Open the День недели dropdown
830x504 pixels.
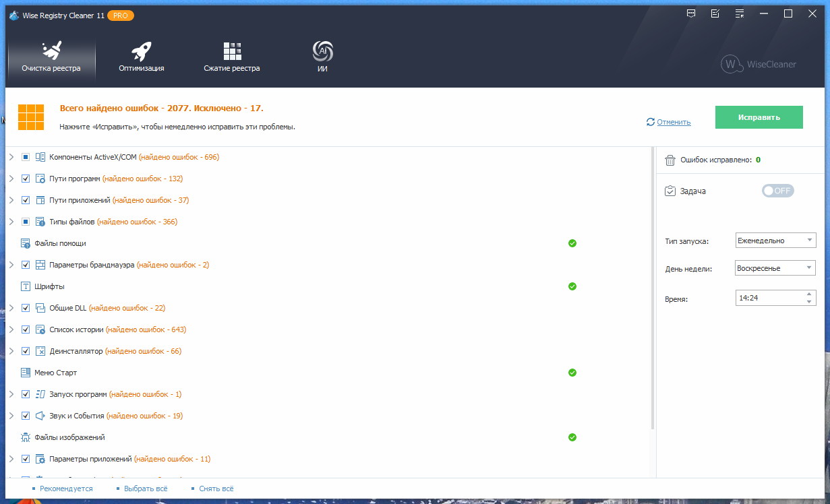(x=776, y=268)
